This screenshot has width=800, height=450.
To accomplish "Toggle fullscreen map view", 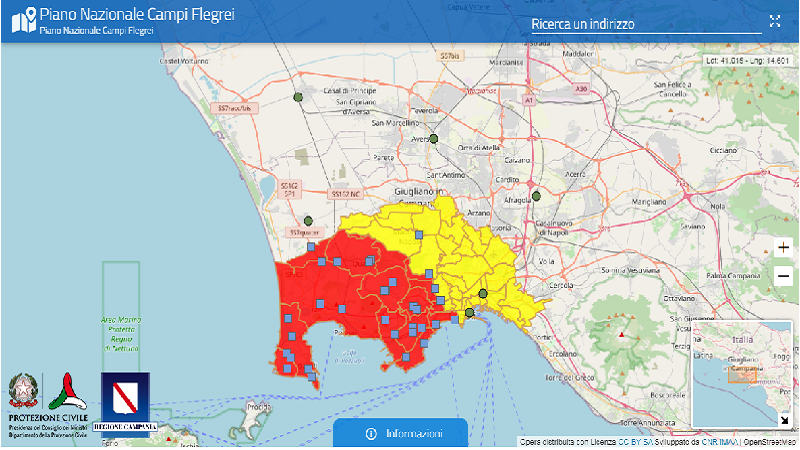I will (775, 21).
